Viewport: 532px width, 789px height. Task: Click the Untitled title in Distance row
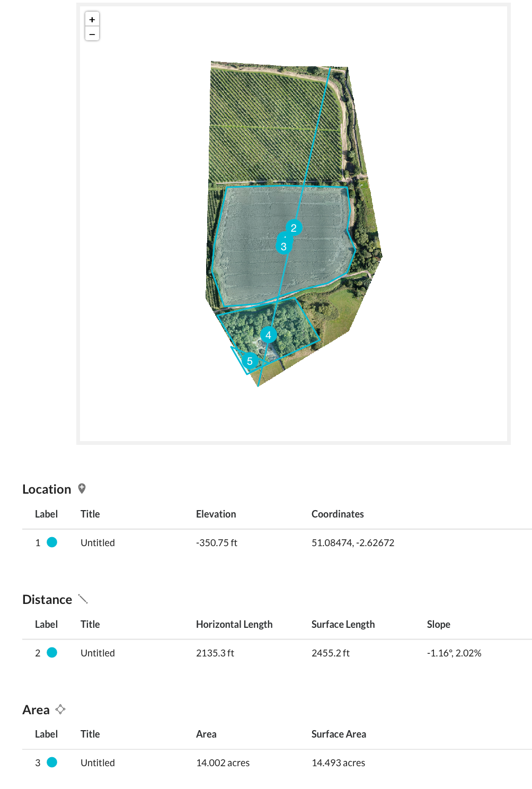[97, 653]
